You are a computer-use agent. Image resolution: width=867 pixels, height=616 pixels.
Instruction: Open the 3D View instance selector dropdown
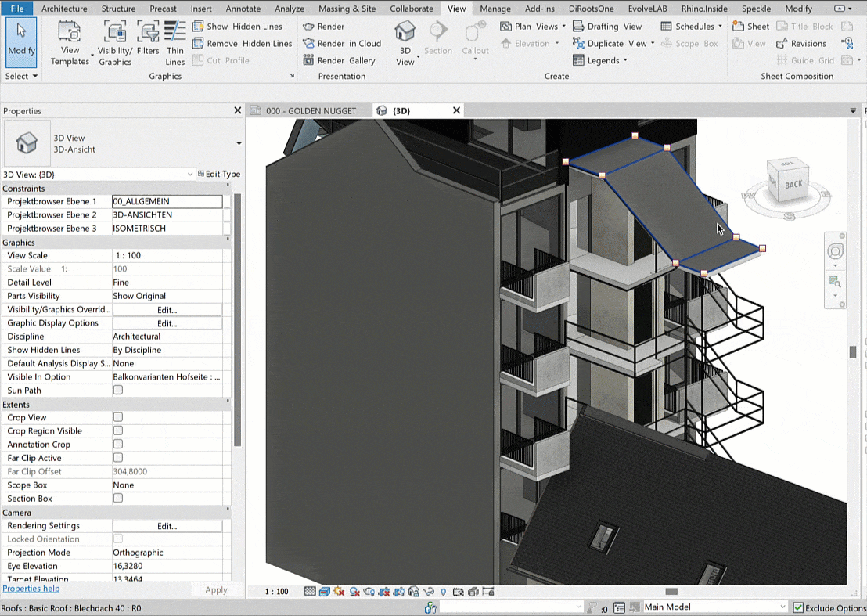tap(189, 175)
